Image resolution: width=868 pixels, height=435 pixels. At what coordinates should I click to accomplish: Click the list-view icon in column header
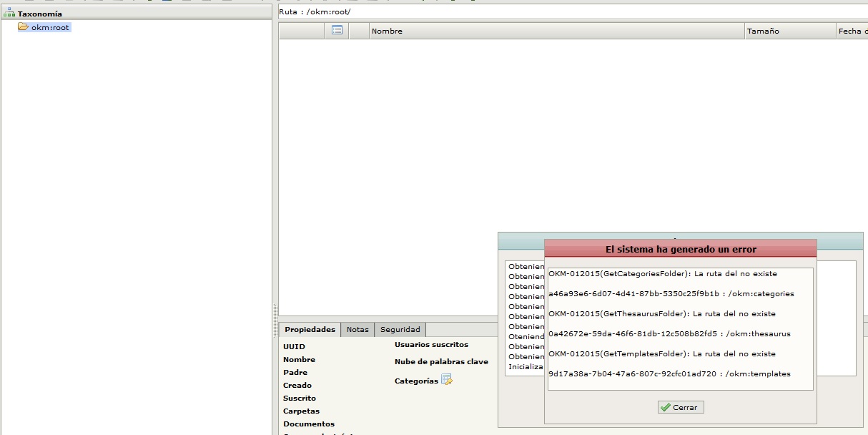(337, 31)
